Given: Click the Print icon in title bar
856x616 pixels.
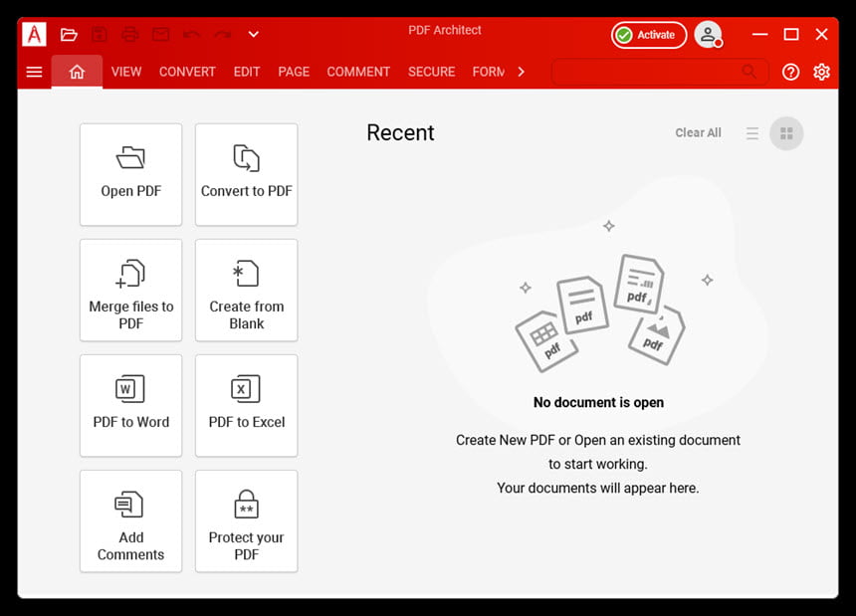Looking at the screenshot, I should coord(129,35).
